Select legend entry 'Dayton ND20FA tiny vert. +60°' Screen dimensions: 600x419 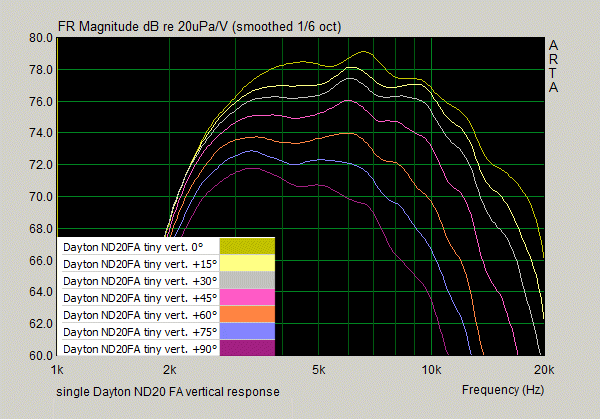coord(140,315)
